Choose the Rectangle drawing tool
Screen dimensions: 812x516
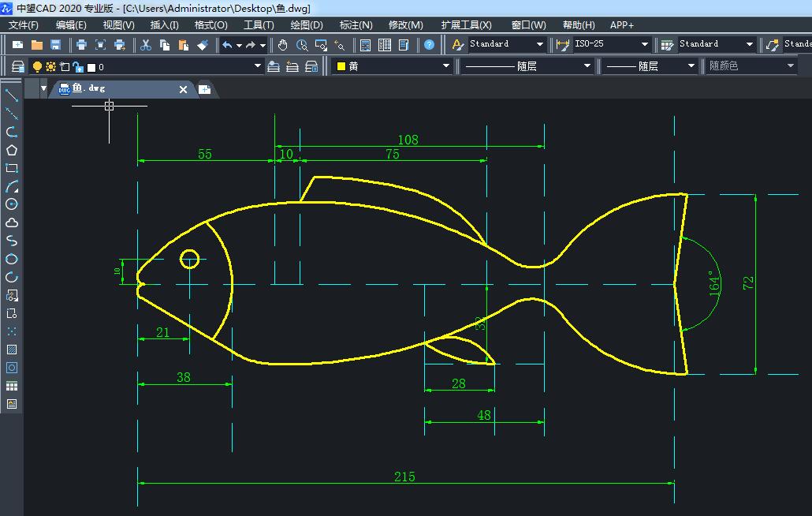click(x=12, y=168)
